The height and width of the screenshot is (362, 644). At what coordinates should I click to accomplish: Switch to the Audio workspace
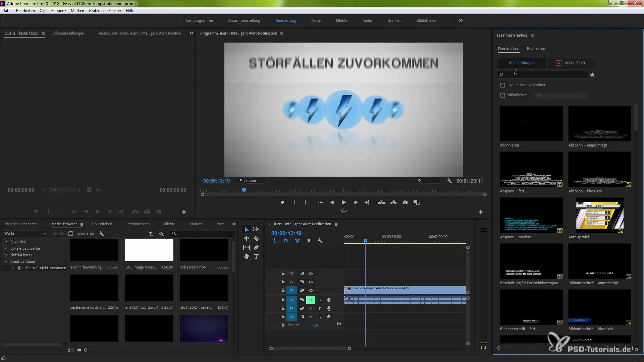[x=367, y=20]
